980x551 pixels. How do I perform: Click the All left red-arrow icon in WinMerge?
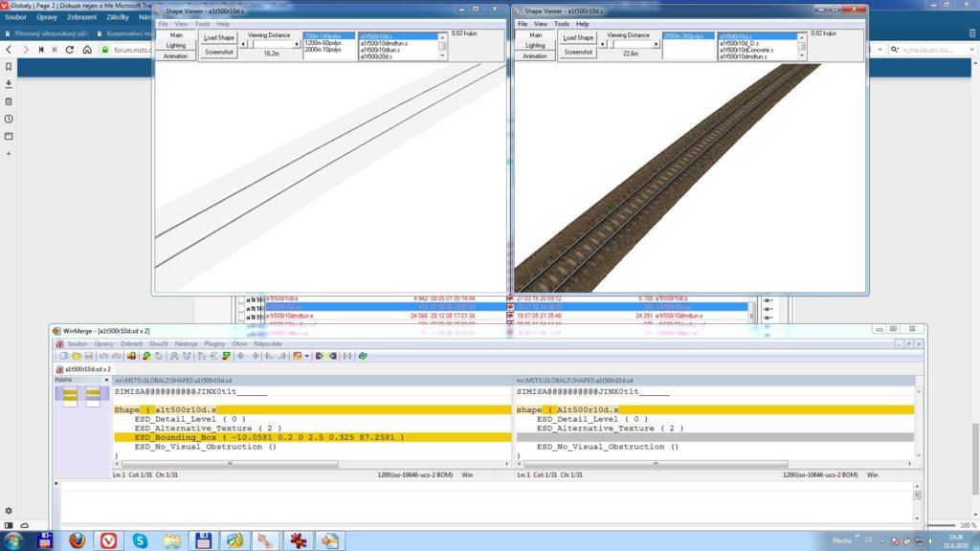click(332, 356)
